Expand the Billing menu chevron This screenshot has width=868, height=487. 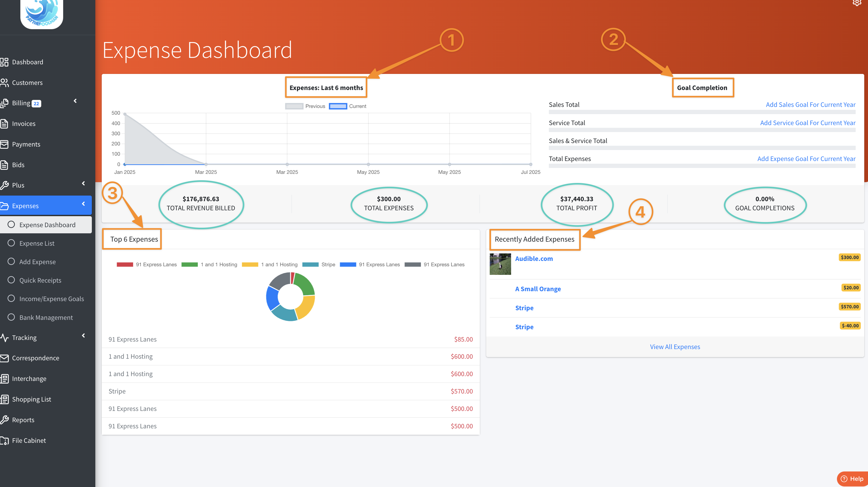coord(75,101)
